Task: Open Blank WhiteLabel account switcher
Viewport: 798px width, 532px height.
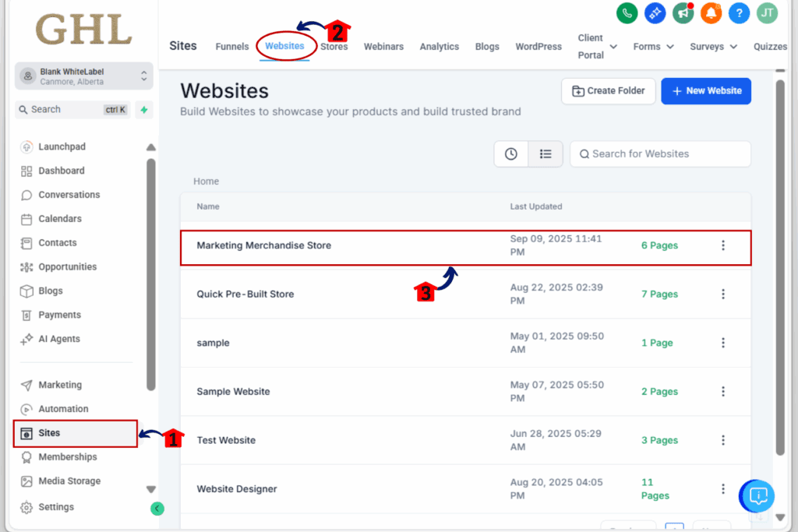Action: (x=84, y=76)
